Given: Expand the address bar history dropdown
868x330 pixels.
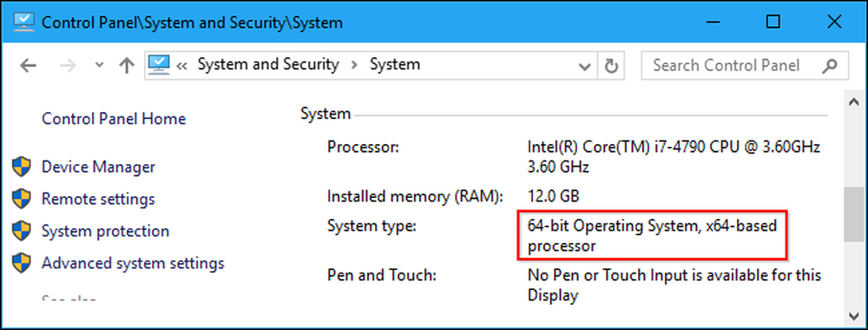Looking at the screenshot, I should 584,67.
